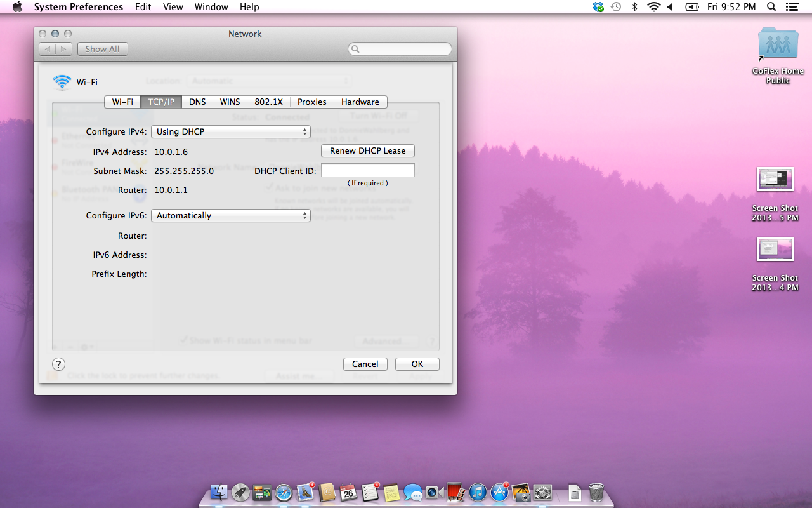Open Launchpad rocket icon in dock

pos(240,492)
